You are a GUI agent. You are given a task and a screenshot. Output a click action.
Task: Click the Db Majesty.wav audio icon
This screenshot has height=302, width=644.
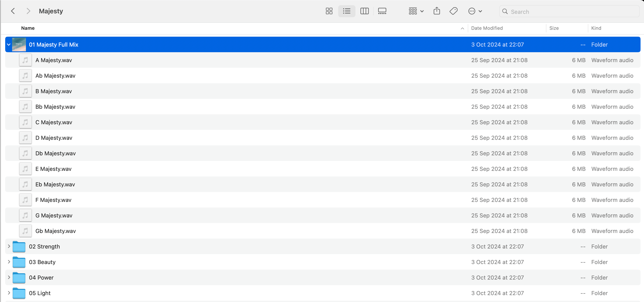(x=25, y=153)
